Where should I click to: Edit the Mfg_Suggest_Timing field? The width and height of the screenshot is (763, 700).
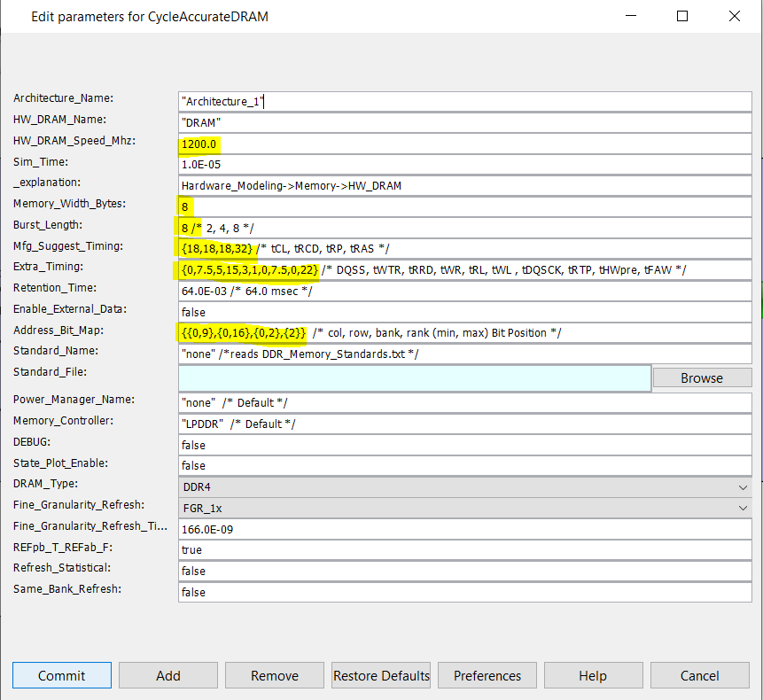[x=465, y=249]
